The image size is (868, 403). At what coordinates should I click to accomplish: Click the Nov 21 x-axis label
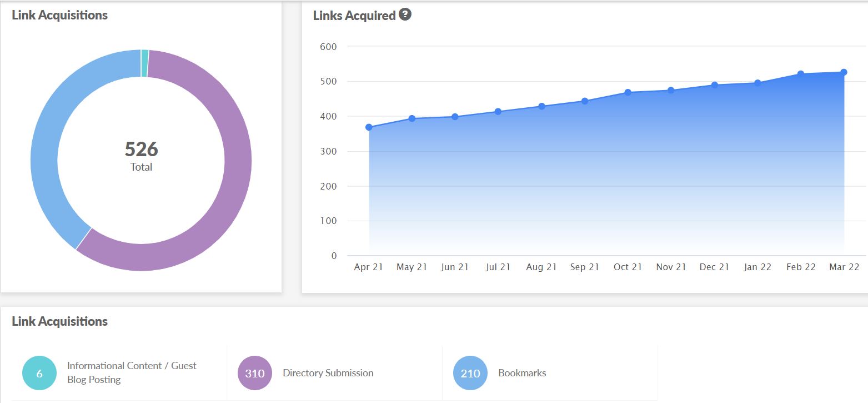pyautogui.click(x=671, y=267)
